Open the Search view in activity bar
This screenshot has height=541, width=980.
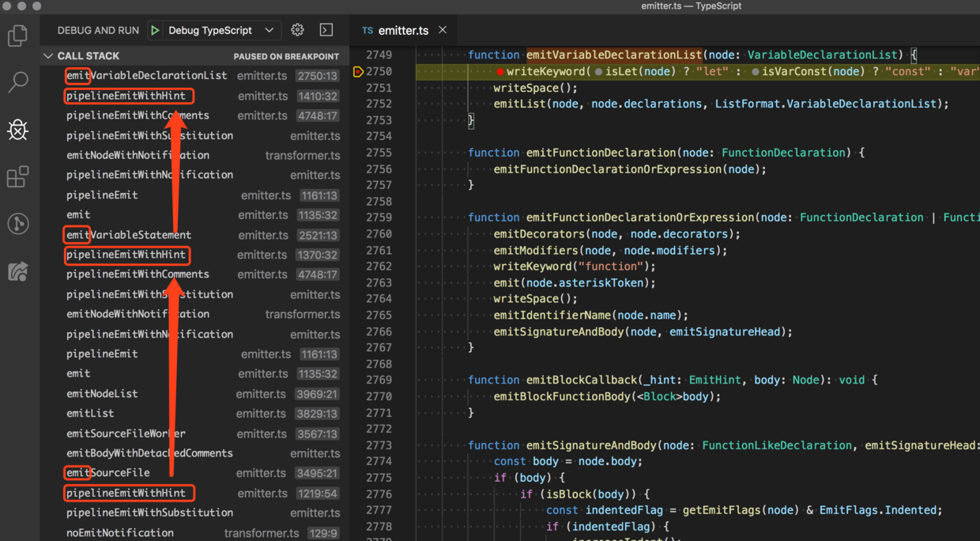(17, 82)
